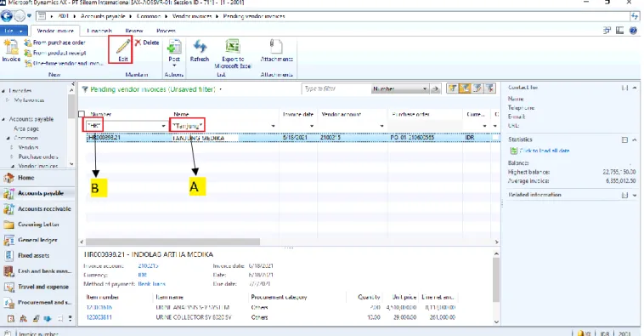The width and height of the screenshot is (644, 336).
Task: Open the Vendor account filter dropdown arrow
Action: click(x=381, y=126)
